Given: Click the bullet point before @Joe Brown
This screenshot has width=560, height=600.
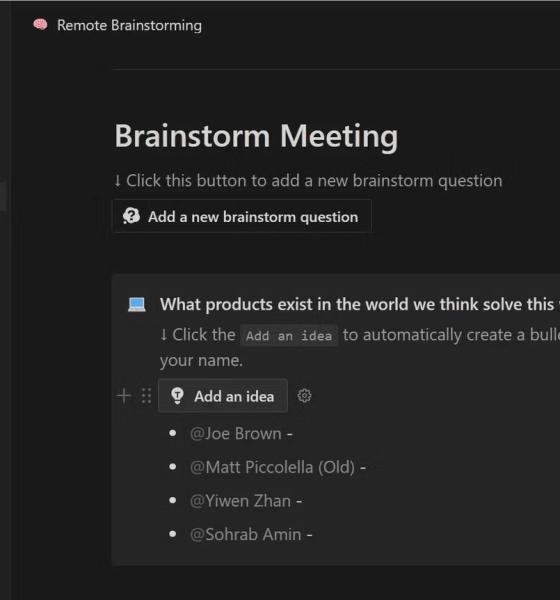Looking at the screenshot, I should coord(173,433).
